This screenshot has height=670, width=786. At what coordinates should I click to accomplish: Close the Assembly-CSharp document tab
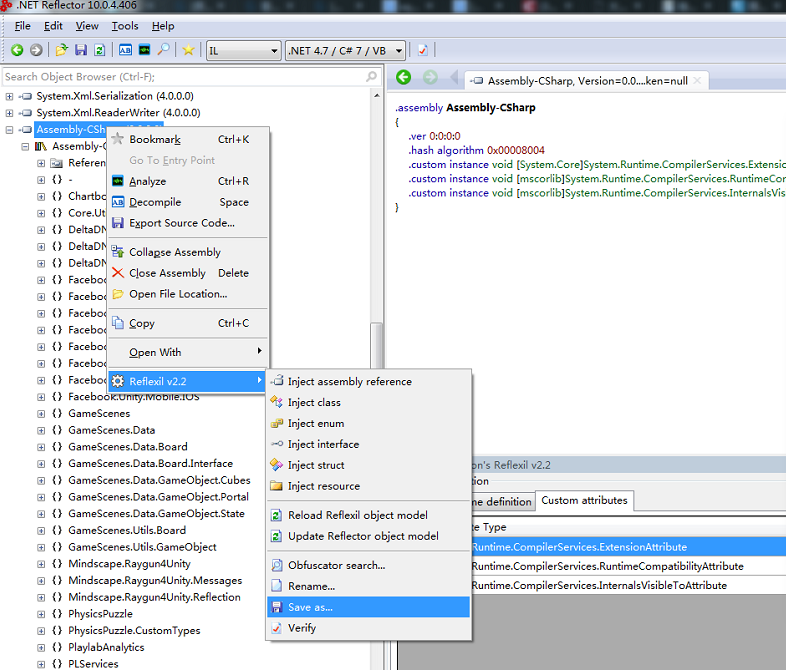[x=697, y=81]
